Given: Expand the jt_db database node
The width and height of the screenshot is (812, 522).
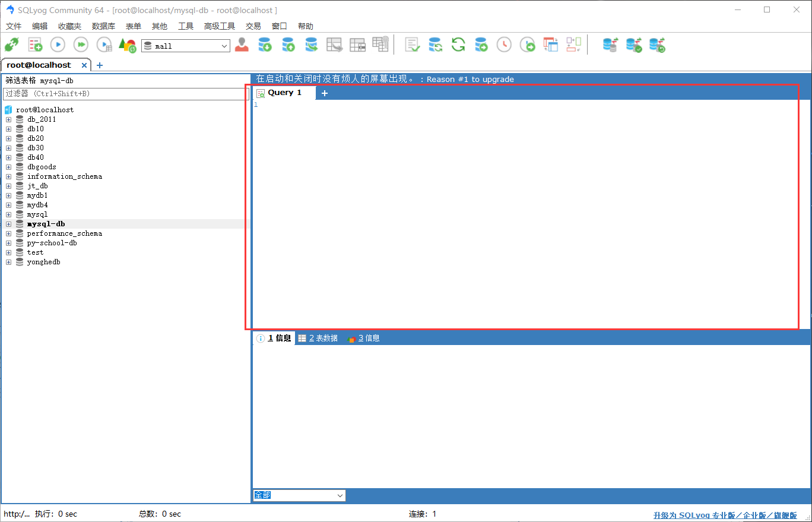Looking at the screenshot, I should click(x=8, y=186).
